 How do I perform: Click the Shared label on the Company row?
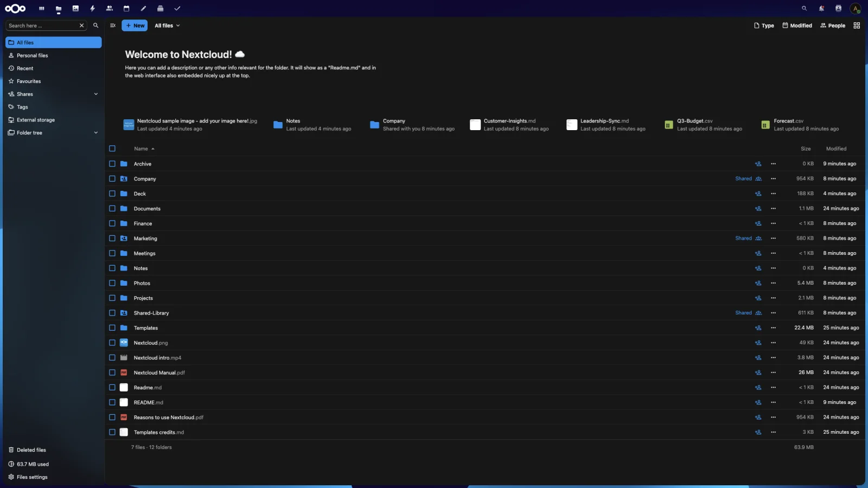(x=743, y=179)
